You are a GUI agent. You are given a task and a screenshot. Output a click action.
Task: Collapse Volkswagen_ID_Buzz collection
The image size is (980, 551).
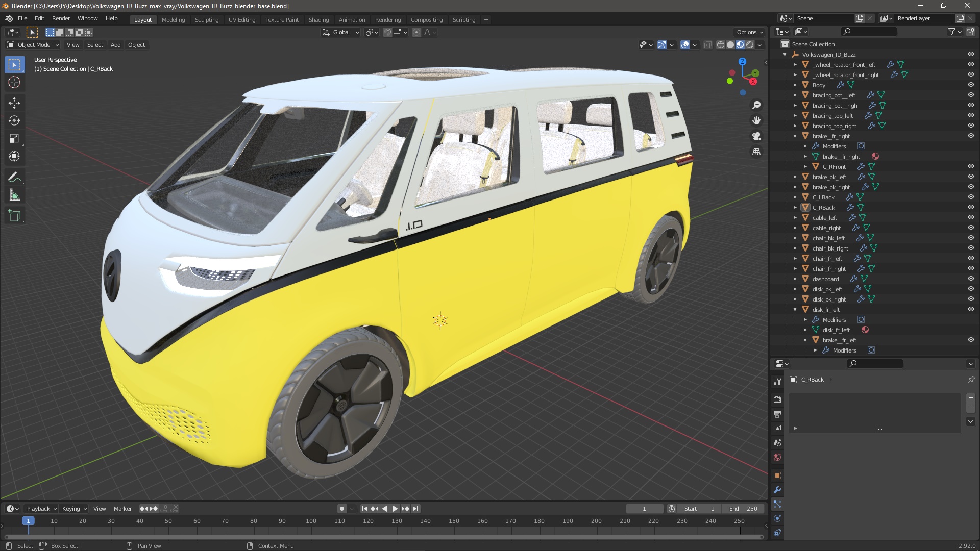tap(785, 55)
